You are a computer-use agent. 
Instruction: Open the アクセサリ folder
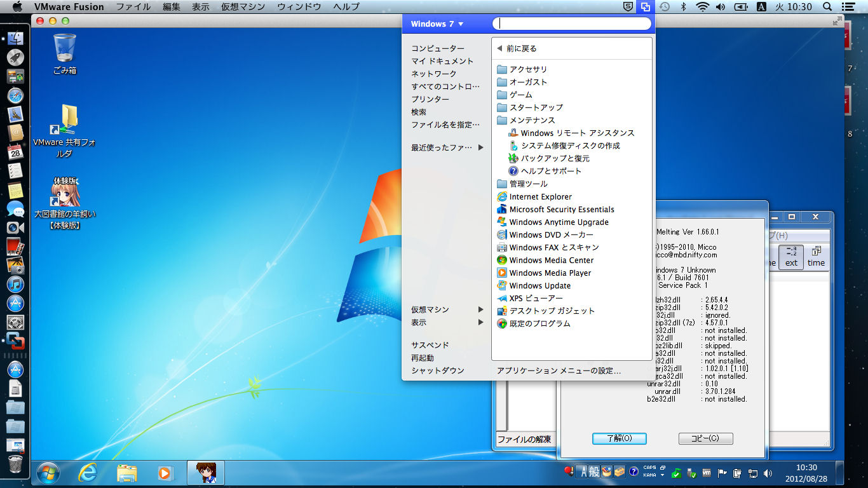click(522, 69)
